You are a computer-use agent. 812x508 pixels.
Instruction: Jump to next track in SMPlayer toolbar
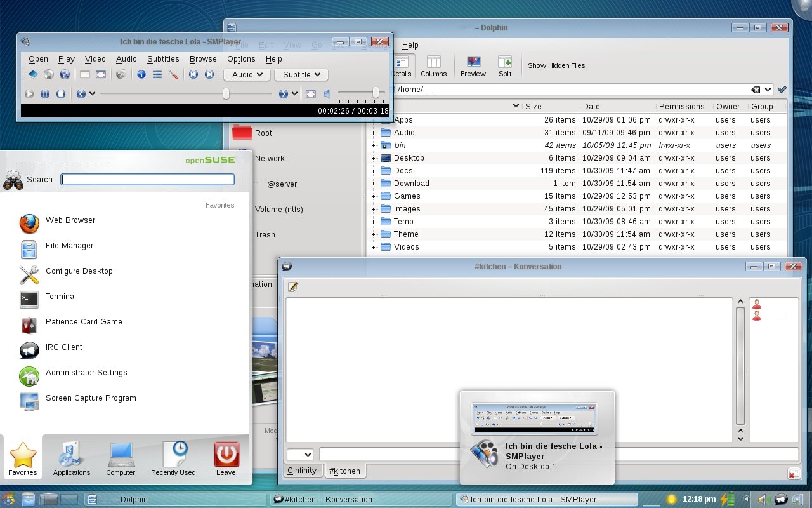click(x=209, y=75)
